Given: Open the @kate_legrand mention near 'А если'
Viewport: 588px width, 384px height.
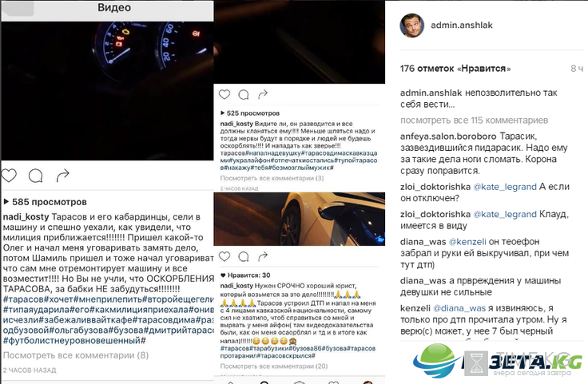Looking at the screenshot, I should 505,187.
